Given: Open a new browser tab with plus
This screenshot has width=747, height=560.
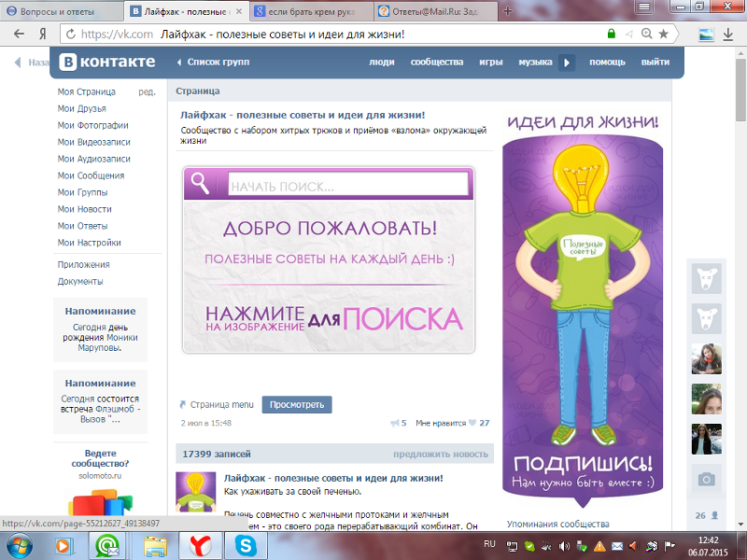Looking at the screenshot, I should [x=507, y=11].
